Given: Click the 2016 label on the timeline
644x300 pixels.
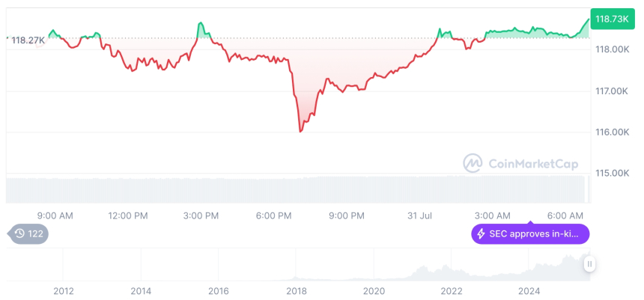Looking at the screenshot, I should tap(219, 290).
